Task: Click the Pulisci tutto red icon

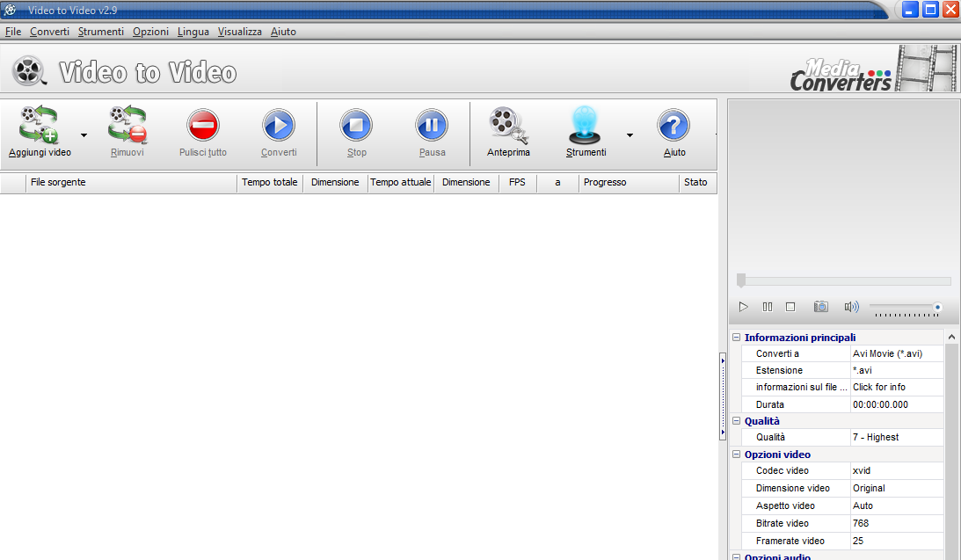Action: pos(203,125)
